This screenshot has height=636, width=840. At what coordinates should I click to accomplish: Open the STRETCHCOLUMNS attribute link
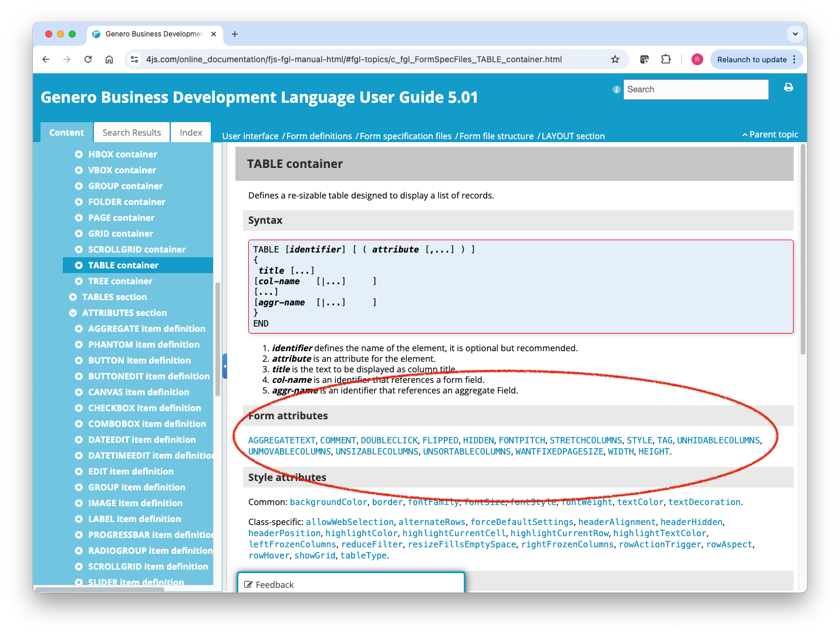click(586, 440)
